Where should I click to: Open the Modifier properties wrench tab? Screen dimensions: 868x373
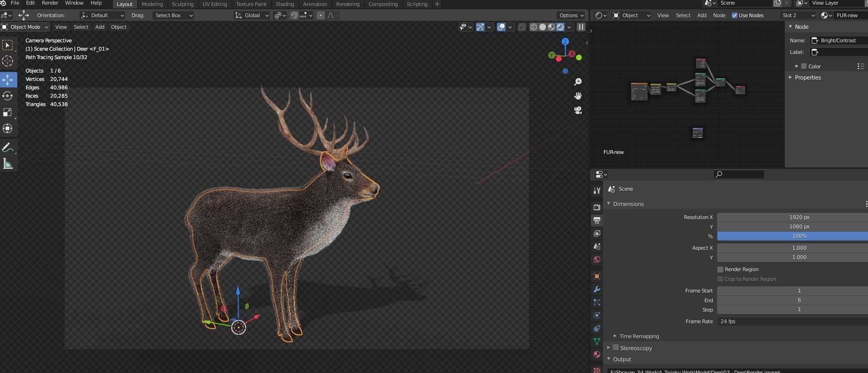pyautogui.click(x=597, y=289)
